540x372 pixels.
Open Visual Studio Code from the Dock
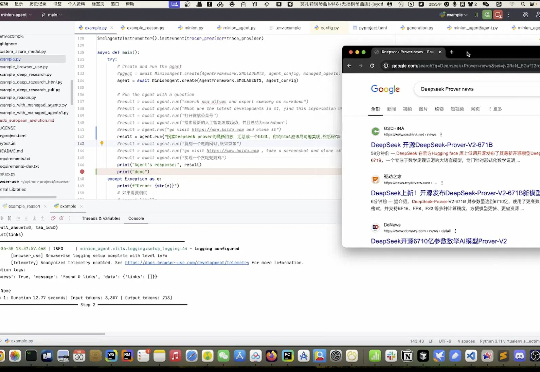pyautogui.click(x=471, y=356)
